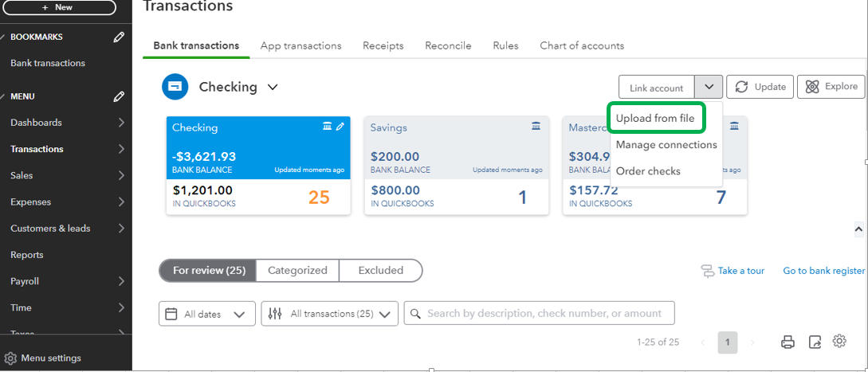
Task: Open table settings gear icon
Action: [839, 341]
